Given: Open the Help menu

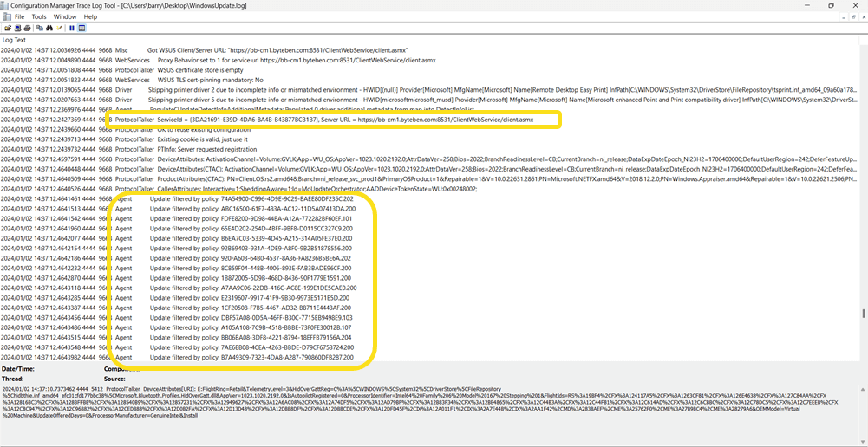Looking at the screenshot, I should point(90,16).
